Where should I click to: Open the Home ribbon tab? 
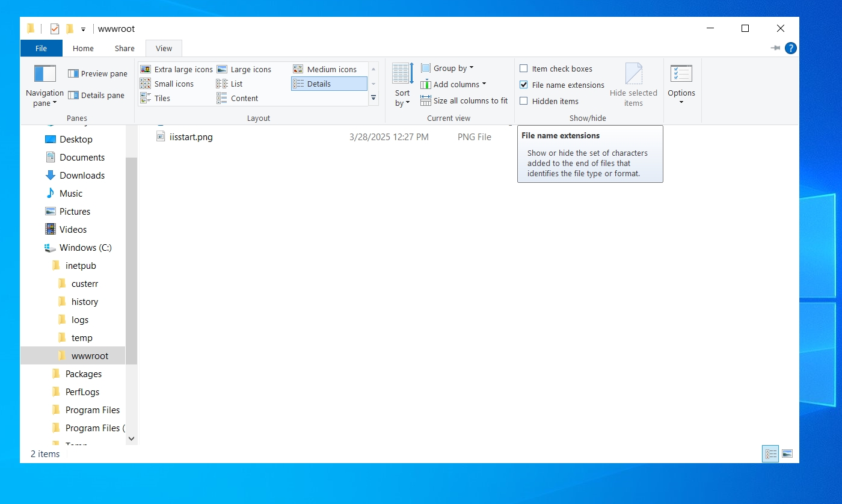83,48
